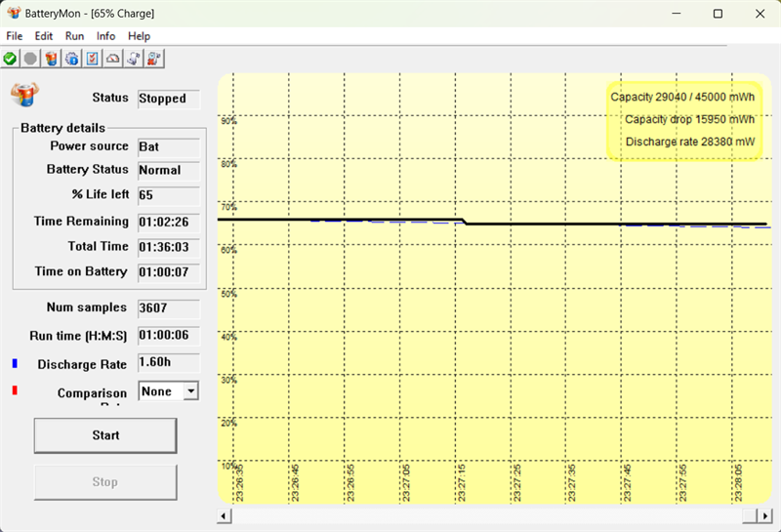
Task: Click the gauge meter toolbar icon
Action: click(x=113, y=59)
